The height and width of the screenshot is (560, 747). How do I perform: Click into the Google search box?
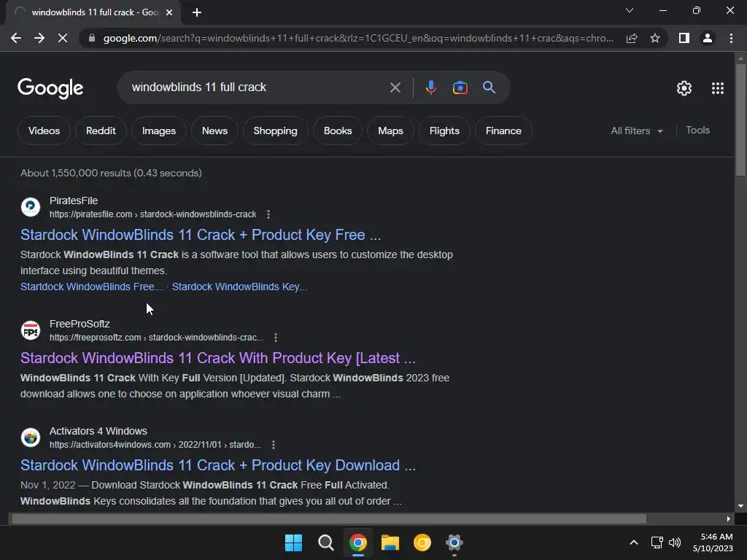coord(258,87)
